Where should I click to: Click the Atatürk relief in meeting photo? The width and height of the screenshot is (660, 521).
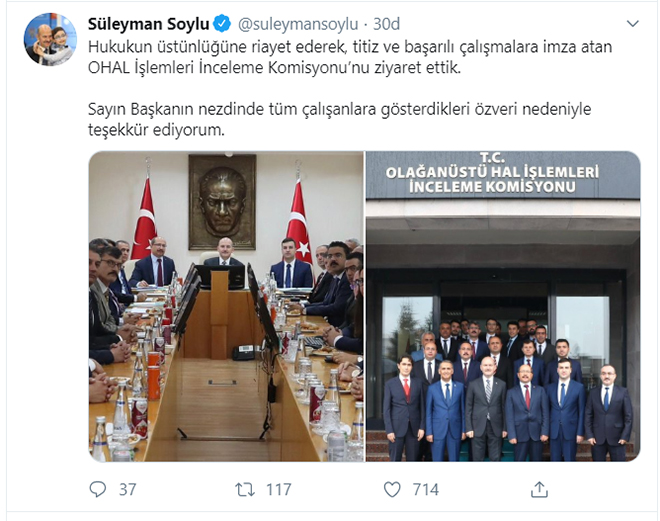point(222,202)
